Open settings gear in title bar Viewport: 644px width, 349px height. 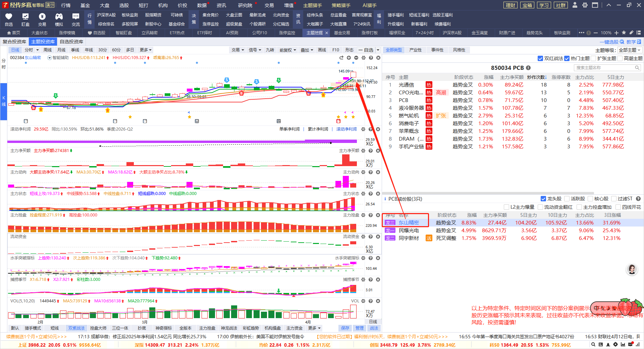585,5
